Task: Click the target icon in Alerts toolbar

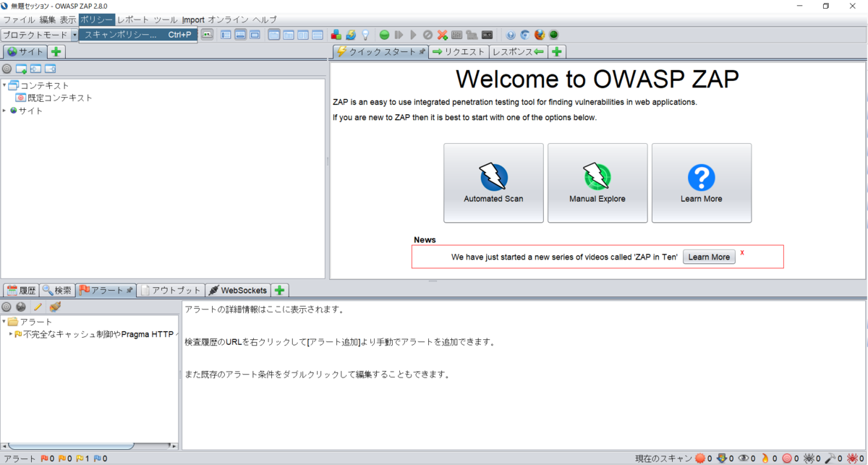Action: click(x=7, y=307)
